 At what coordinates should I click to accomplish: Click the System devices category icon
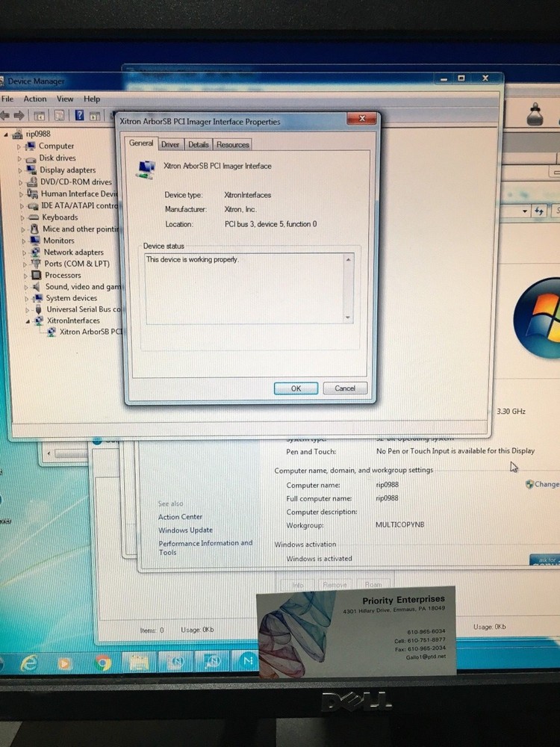(37, 298)
